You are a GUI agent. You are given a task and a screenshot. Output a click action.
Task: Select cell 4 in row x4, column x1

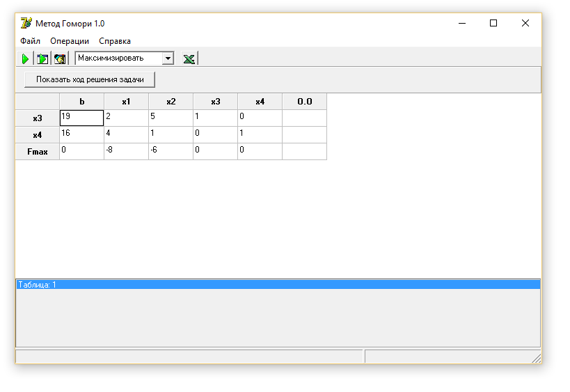pos(126,135)
